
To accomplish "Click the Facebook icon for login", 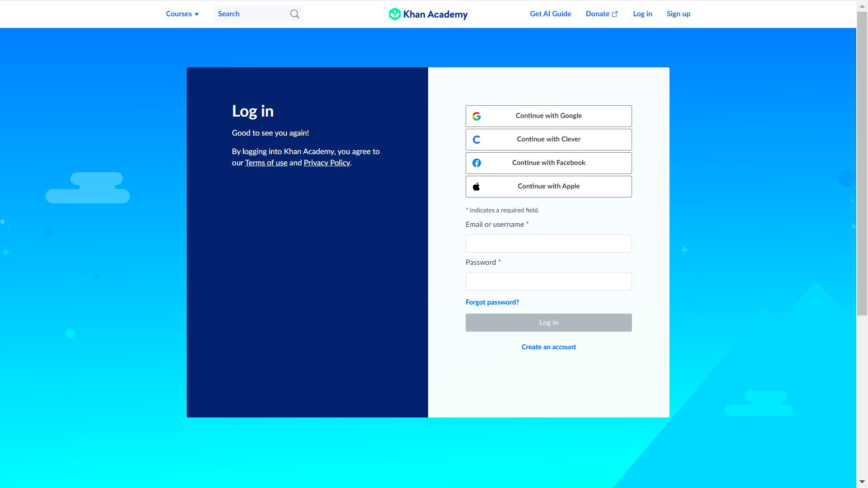I will point(476,163).
